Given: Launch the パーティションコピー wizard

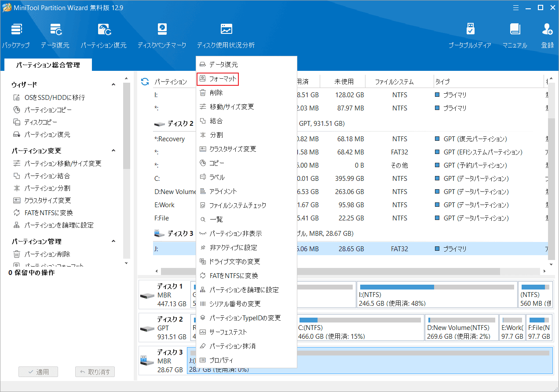Looking at the screenshot, I should [42, 110].
